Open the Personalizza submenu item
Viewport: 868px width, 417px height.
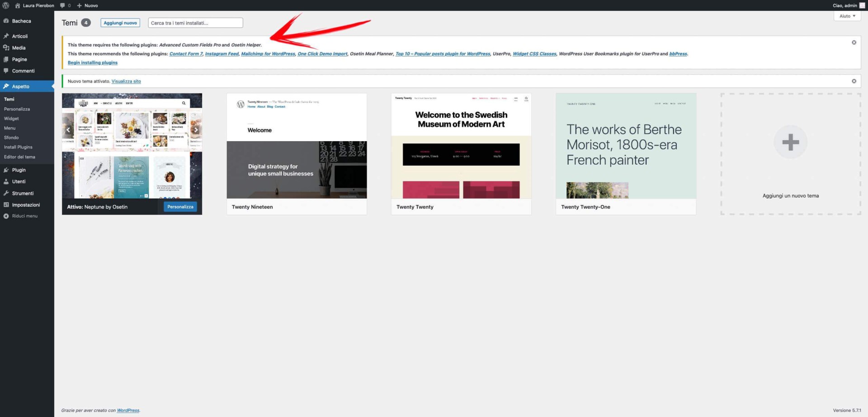point(17,109)
